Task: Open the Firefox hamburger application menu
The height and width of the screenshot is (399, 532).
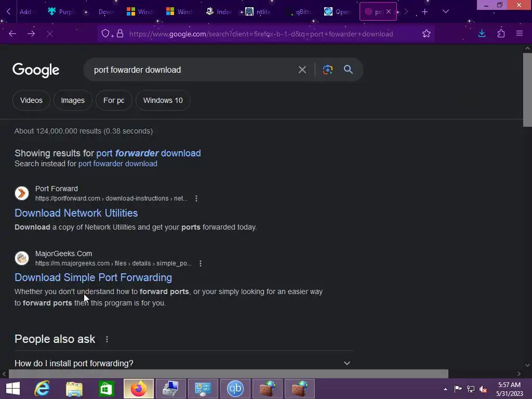Action: click(x=520, y=33)
